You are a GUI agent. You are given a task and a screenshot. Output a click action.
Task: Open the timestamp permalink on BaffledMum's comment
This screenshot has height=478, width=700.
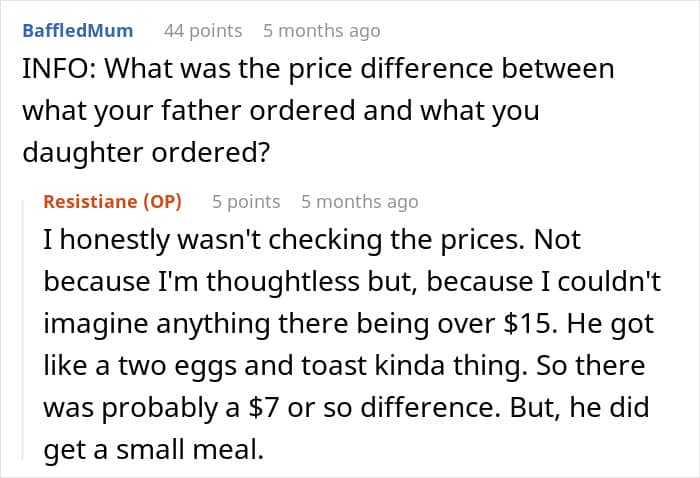pyautogui.click(x=321, y=31)
